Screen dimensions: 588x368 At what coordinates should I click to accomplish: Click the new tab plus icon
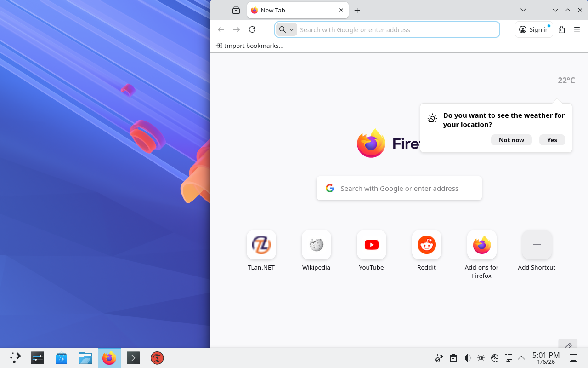pyautogui.click(x=357, y=10)
